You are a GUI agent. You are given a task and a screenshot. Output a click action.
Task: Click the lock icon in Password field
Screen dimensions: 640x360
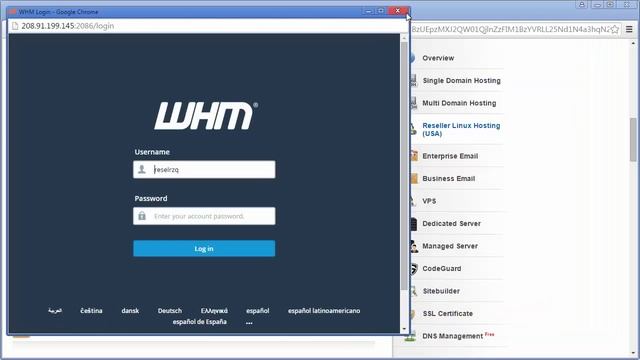pyautogui.click(x=142, y=216)
